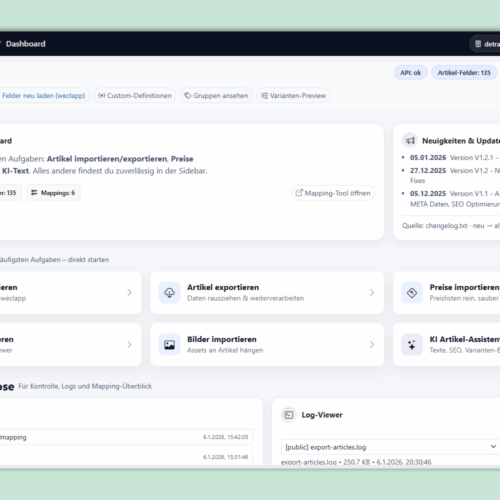This screenshot has width=500, height=500.
Task: Open the KI Artikel-Assistent card
Action: [x=447, y=345]
